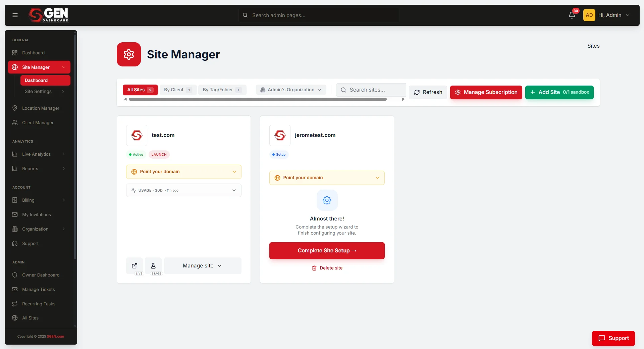Click the Refresh button
The image size is (644, 349).
point(428,92)
